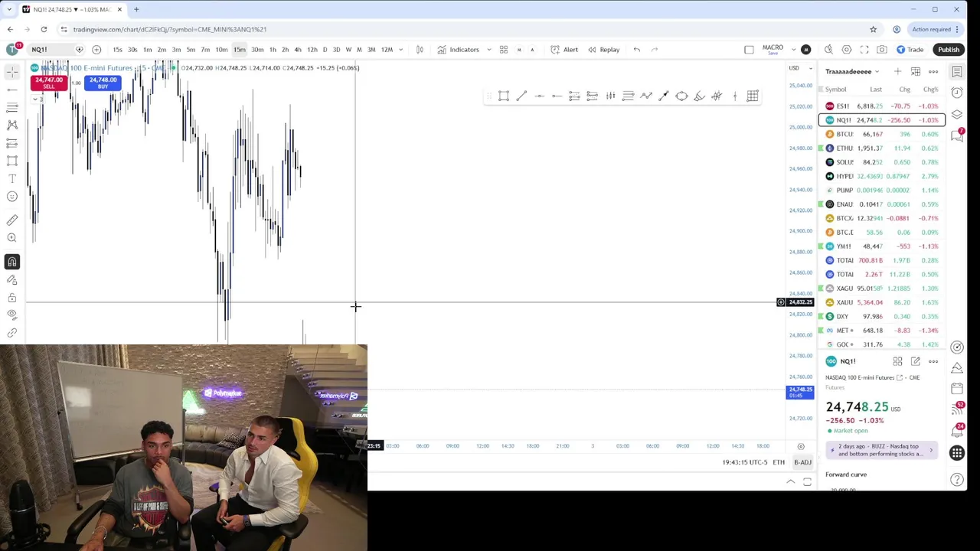The width and height of the screenshot is (980, 551).
Task: Choose the 4h interval
Action: tap(298, 50)
